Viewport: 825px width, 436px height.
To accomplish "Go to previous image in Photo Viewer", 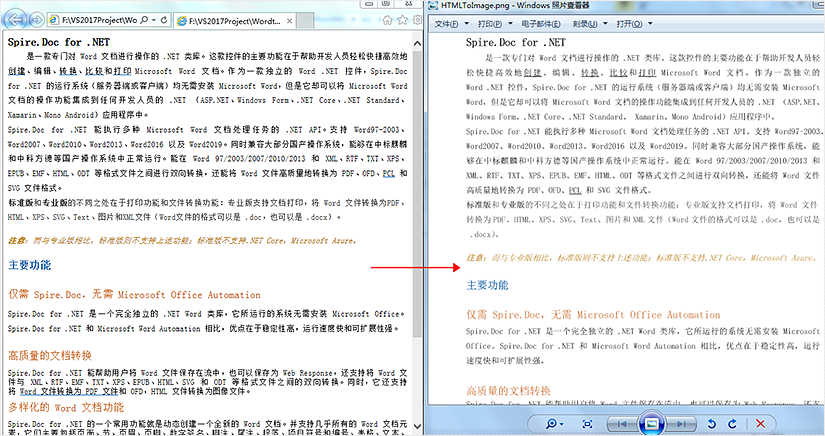I will coord(622,423).
